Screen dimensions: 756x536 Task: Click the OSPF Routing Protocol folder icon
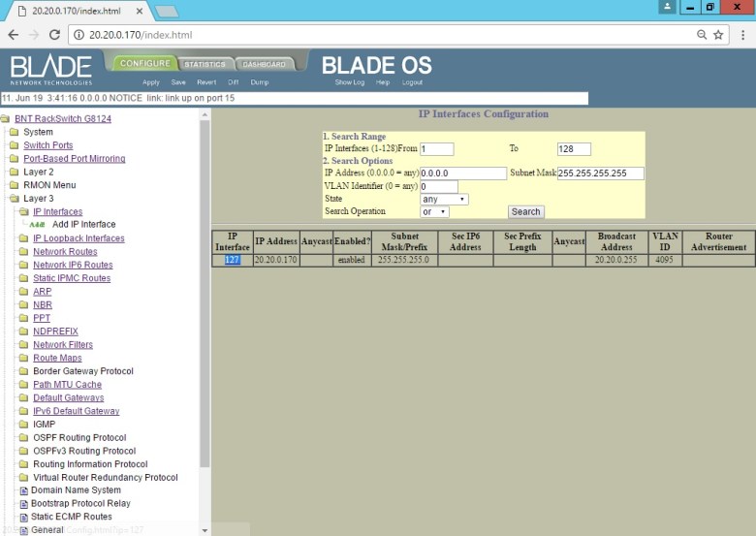click(x=23, y=437)
